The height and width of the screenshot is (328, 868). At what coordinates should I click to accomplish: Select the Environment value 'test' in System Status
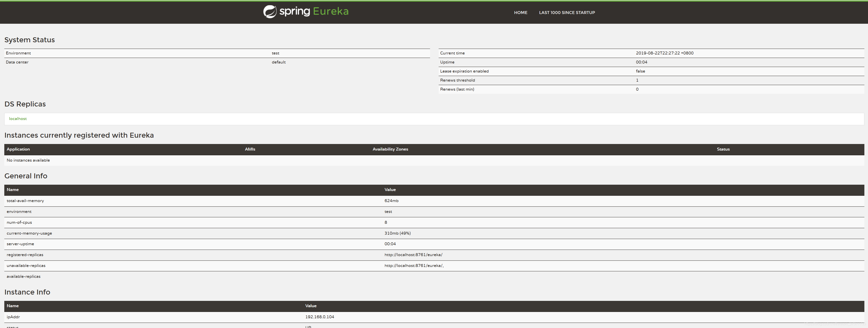tap(275, 53)
